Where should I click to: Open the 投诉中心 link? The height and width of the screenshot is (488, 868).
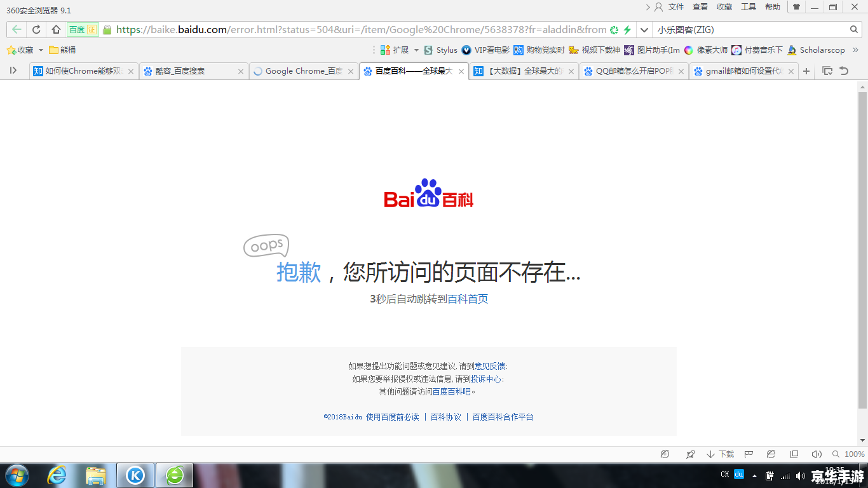pyautogui.click(x=486, y=379)
